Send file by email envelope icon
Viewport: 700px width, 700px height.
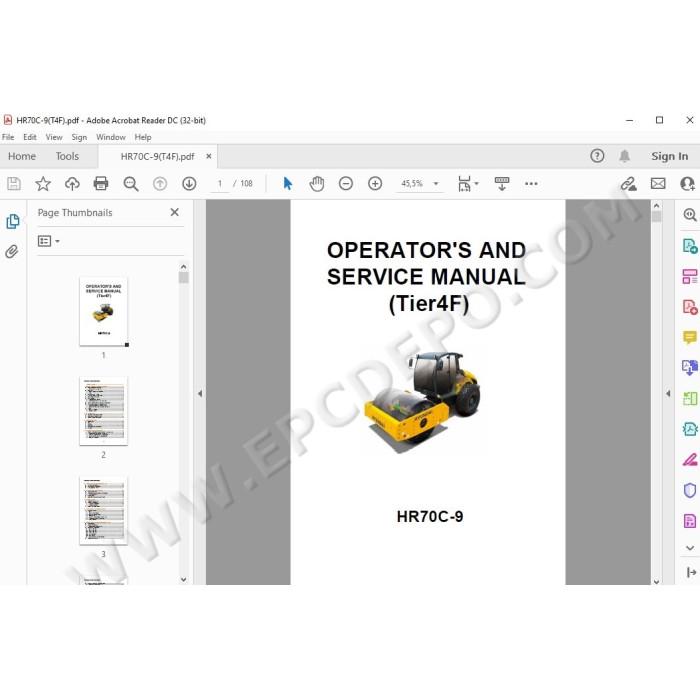(x=658, y=183)
